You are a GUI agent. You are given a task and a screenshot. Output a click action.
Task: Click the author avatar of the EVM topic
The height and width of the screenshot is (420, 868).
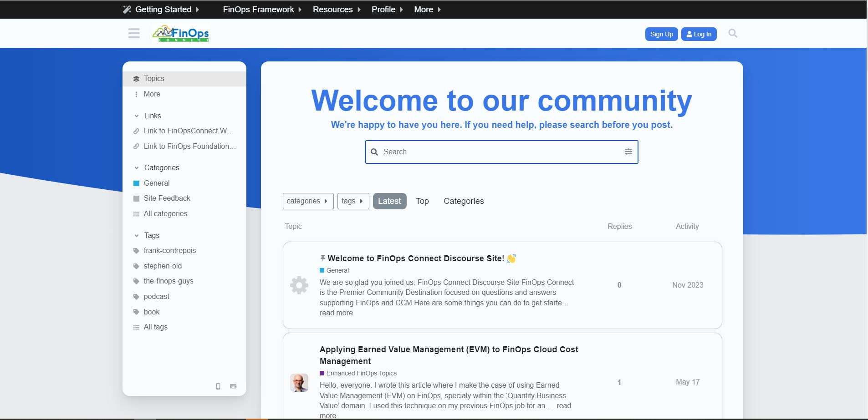click(299, 383)
